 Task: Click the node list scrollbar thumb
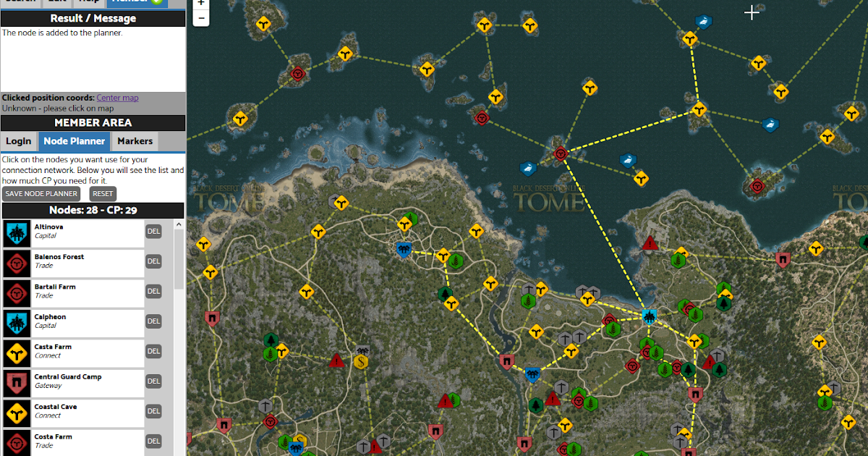179,261
